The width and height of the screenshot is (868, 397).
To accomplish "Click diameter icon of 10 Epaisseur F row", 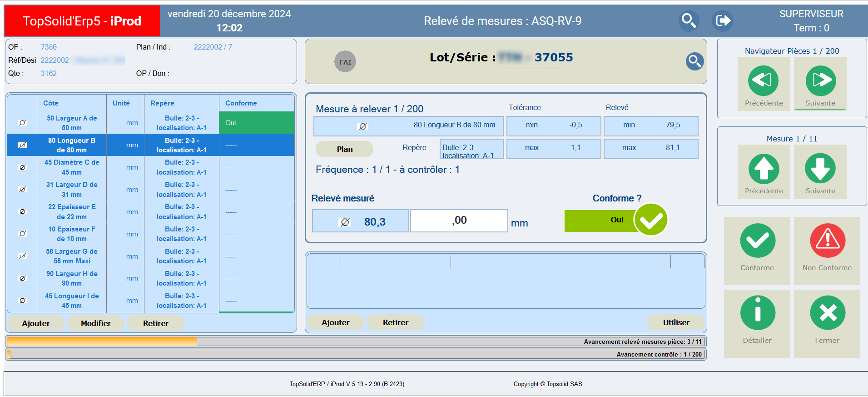I will pyautogui.click(x=22, y=234).
